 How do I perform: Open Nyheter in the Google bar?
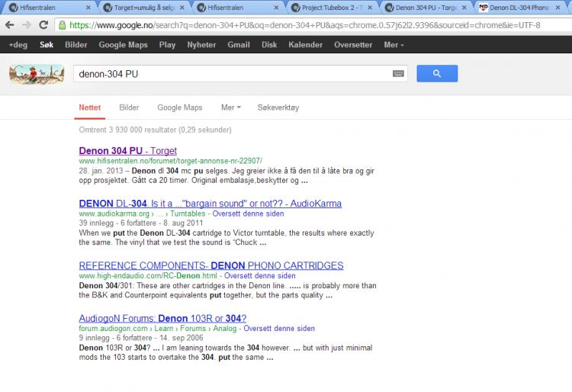[201, 45]
